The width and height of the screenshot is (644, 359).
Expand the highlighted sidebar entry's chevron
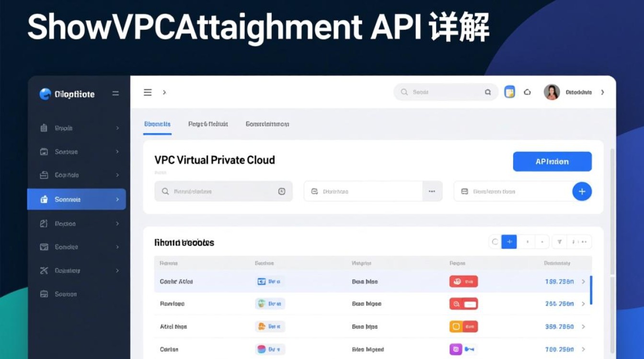point(118,199)
